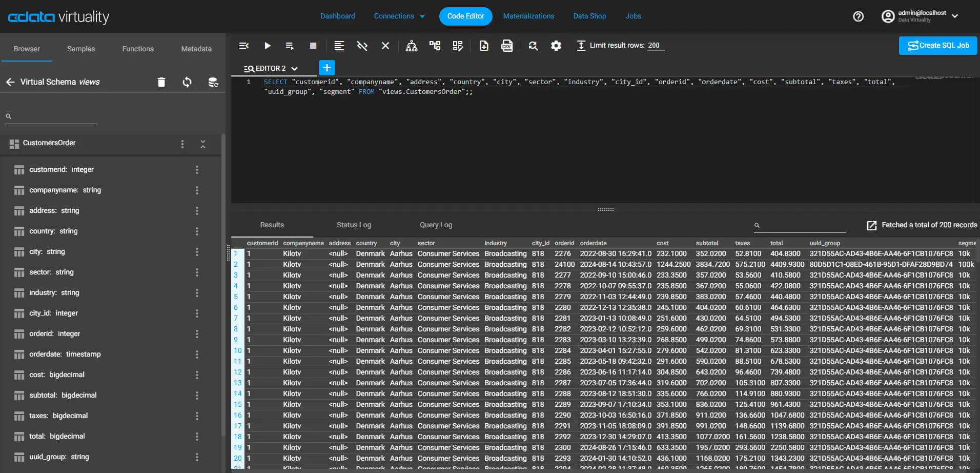This screenshot has width=980, height=473.
Task: Export results using the CSV icon
Action: click(506, 46)
